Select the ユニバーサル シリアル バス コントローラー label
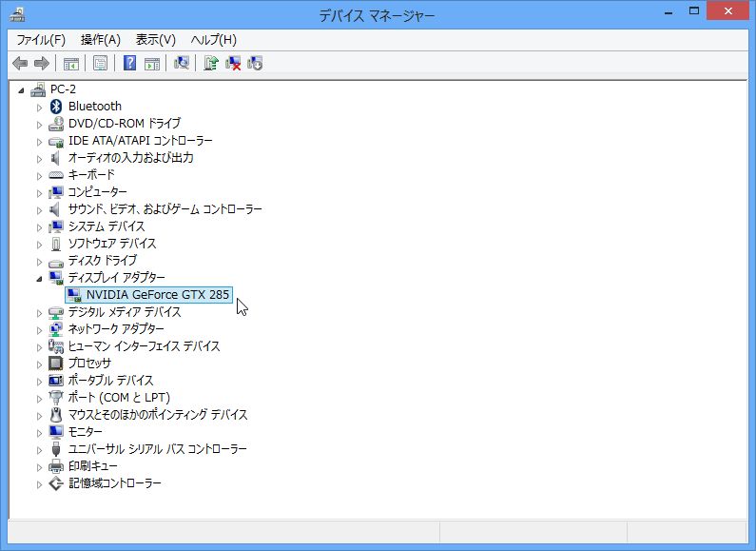Viewport: 756px width, 551px height. tap(157, 449)
